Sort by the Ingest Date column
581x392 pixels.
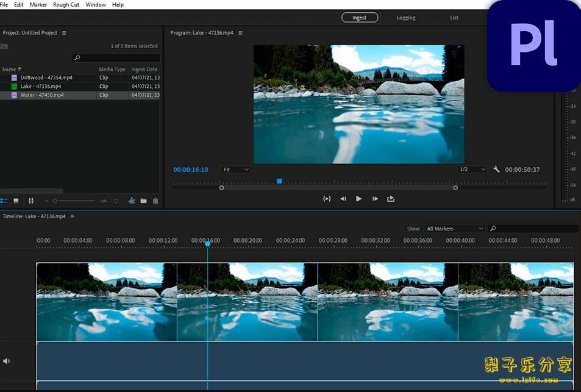point(144,69)
